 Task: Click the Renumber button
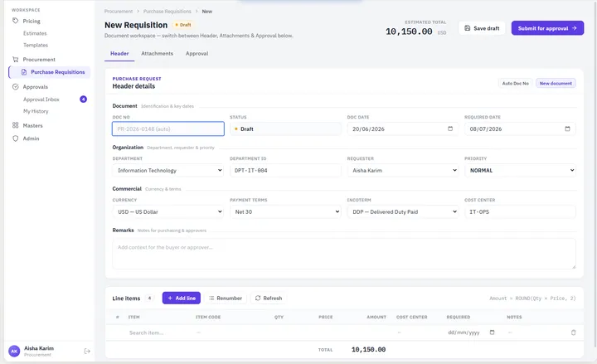coord(226,298)
